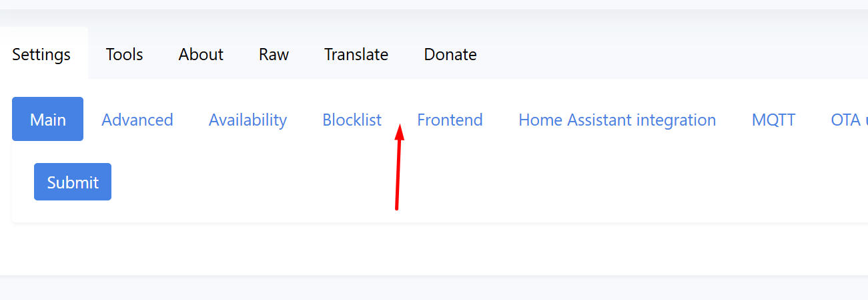The image size is (868, 300).
Task: Open the Donate tab
Action: pos(450,54)
